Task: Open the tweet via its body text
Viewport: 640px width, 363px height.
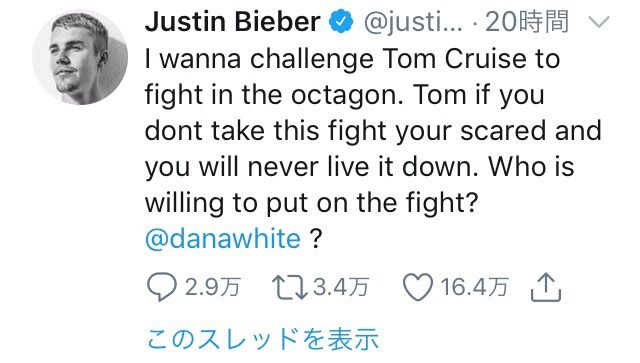Action: tap(373, 149)
